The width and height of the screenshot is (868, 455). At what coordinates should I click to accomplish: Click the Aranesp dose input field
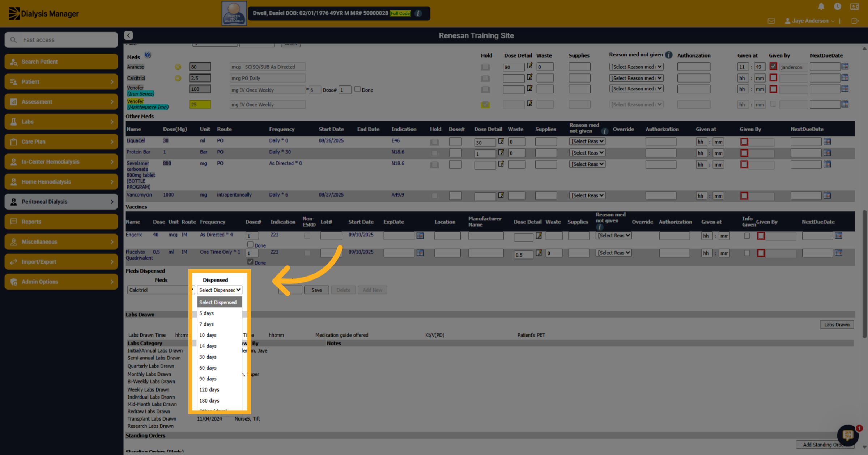point(200,67)
